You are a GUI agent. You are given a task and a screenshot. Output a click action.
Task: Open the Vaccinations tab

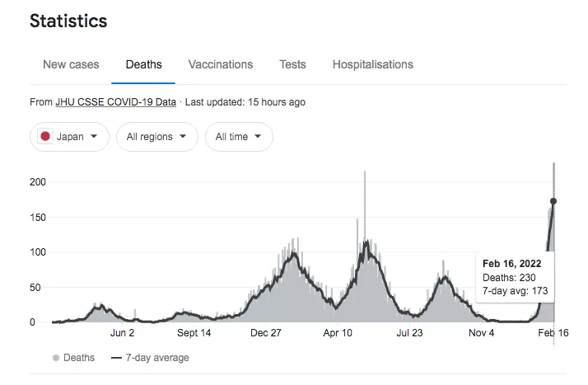pos(221,64)
